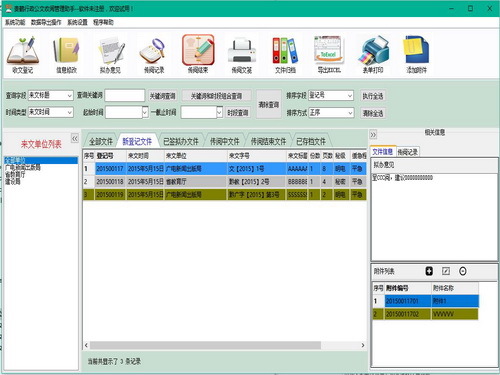This screenshot has width=500, height=375.
Task: Switch to the 已签拟办文件 tab
Action: pos(181,141)
